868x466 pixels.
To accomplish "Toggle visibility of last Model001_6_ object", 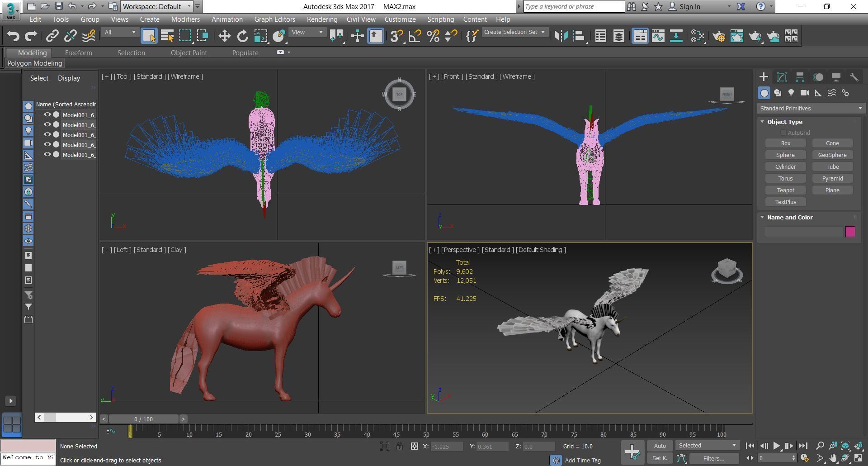I will coord(47,155).
